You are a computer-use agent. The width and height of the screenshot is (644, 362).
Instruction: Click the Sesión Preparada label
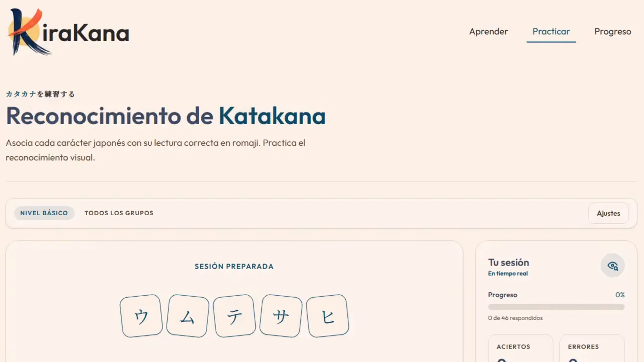(x=234, y=266)
